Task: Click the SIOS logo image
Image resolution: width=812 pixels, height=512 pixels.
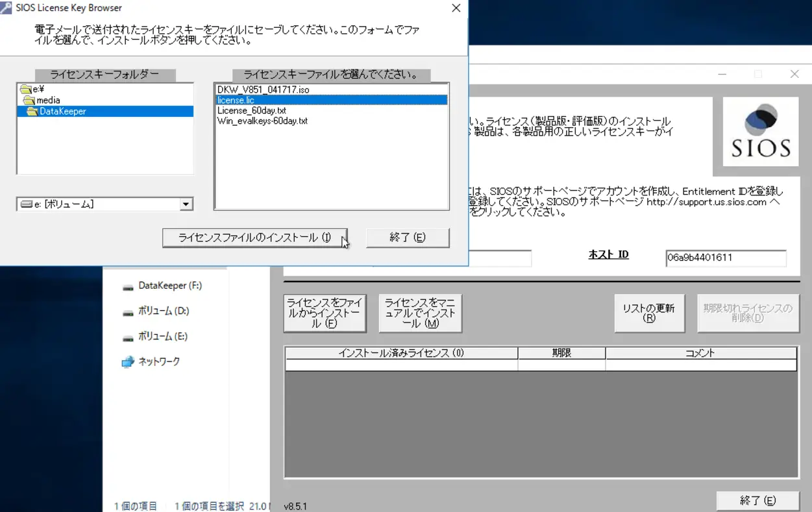Action: (x=761, y=132)
